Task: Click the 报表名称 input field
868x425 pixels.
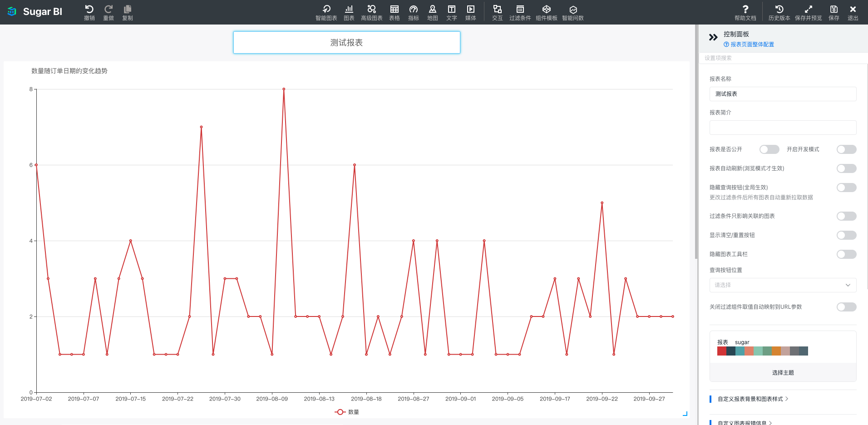Action: click(x=783, y=94)
